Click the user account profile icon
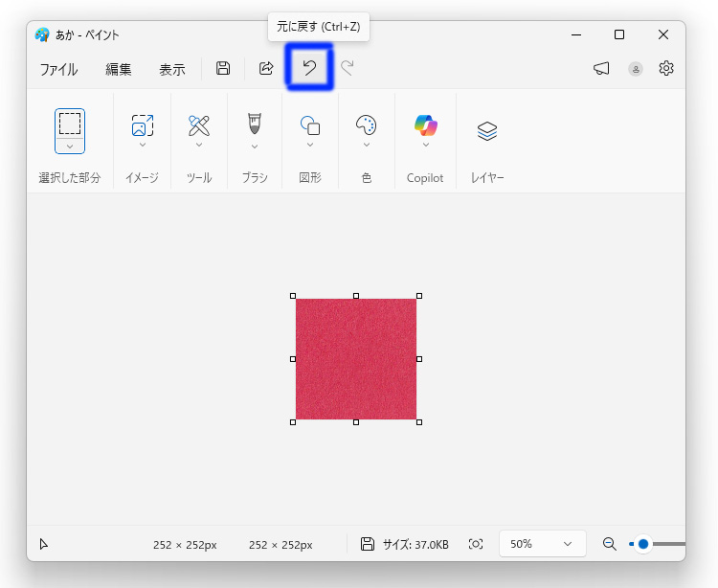 click(636, 69)
